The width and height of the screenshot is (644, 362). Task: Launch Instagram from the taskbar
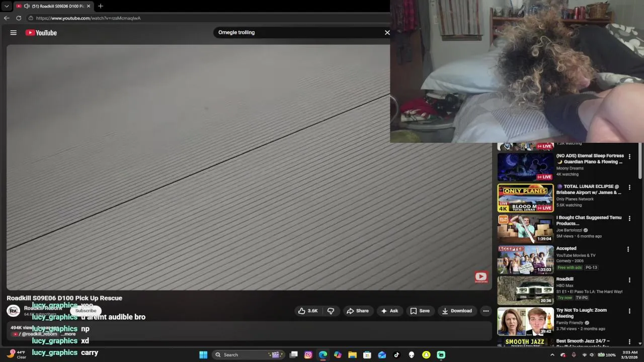pyautogui.click(x=308, y=355)
